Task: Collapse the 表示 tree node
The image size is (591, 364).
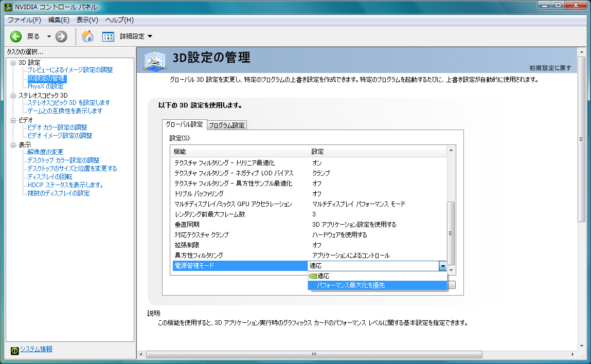Action: [x=13, y=145]
